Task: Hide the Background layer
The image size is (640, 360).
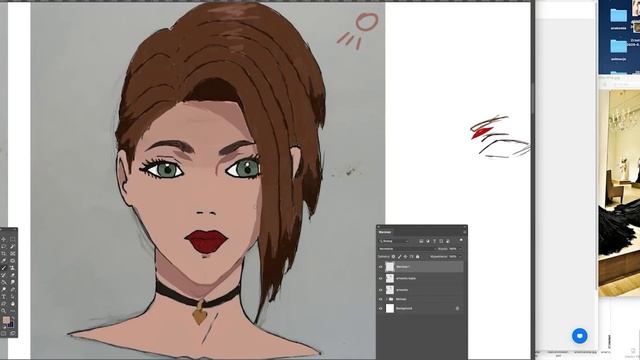Action: pyautogui.click(x=380, y=309)
